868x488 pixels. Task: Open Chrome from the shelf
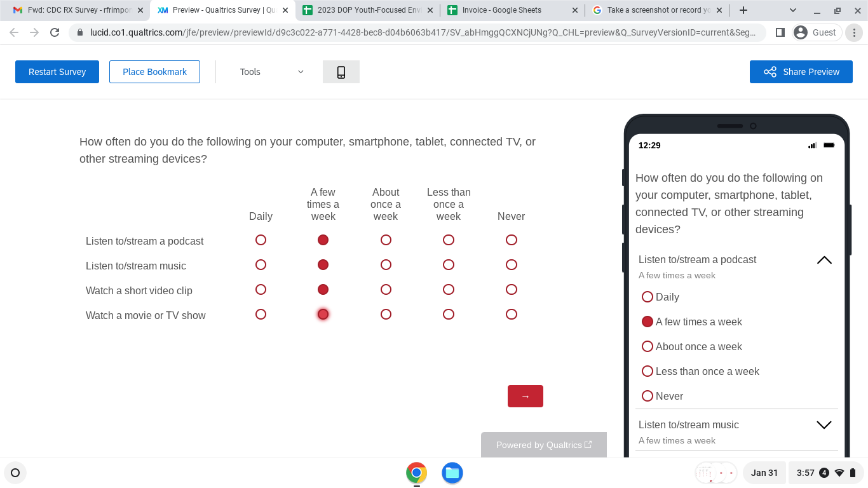[416, 473]
